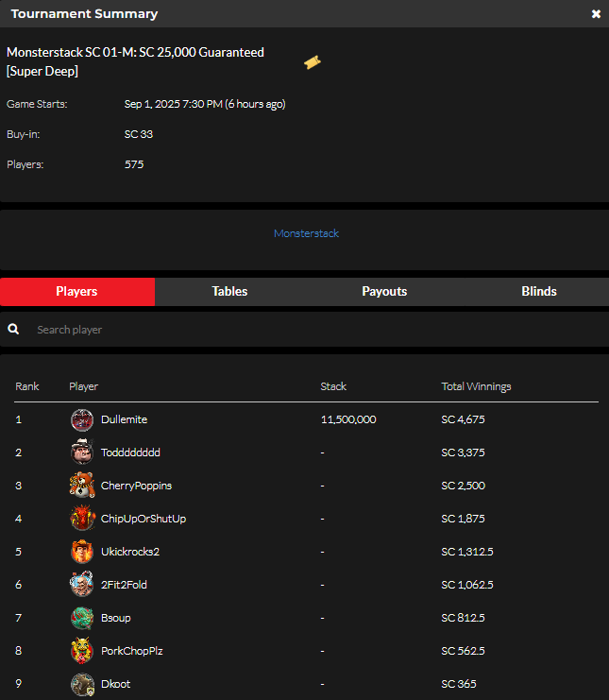Screen dimensions: 609x700
Task: Click the Total Winnings column header
Action: 476,386
